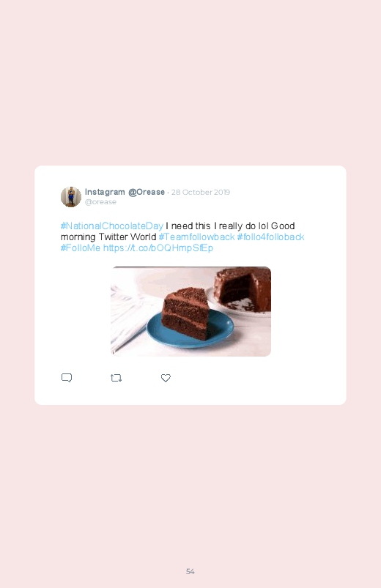Visit the #FolloMe hashtag
Screen dimensions: 381x588
click(81, 248)
